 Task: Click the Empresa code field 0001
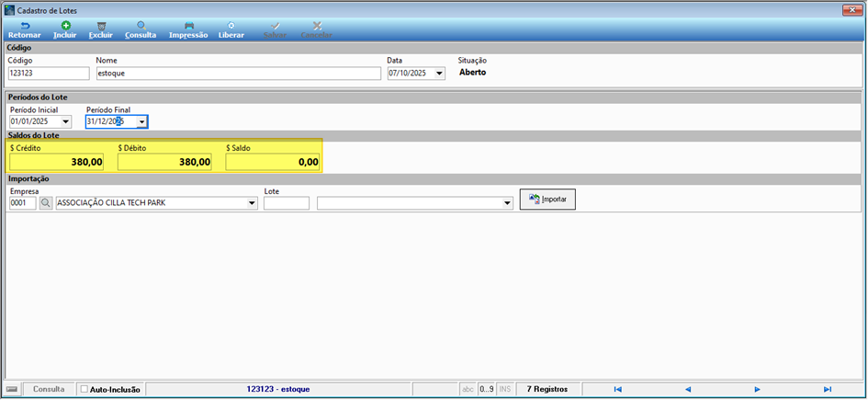pos(23,203)
